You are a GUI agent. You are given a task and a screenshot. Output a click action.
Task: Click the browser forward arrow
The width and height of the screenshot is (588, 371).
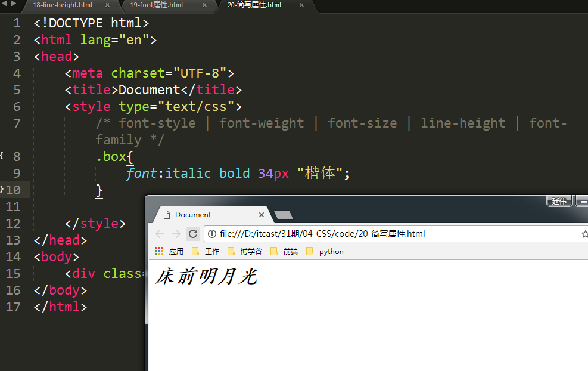[x=176, y=234]
